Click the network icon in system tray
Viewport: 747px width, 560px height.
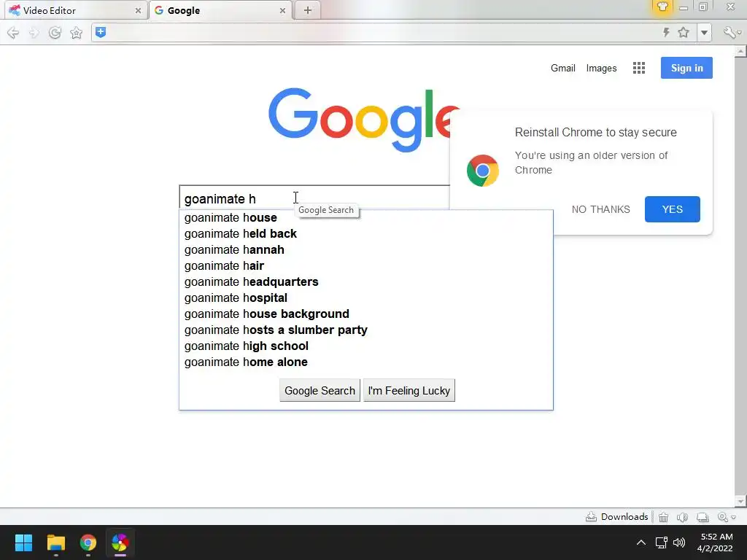661,542
